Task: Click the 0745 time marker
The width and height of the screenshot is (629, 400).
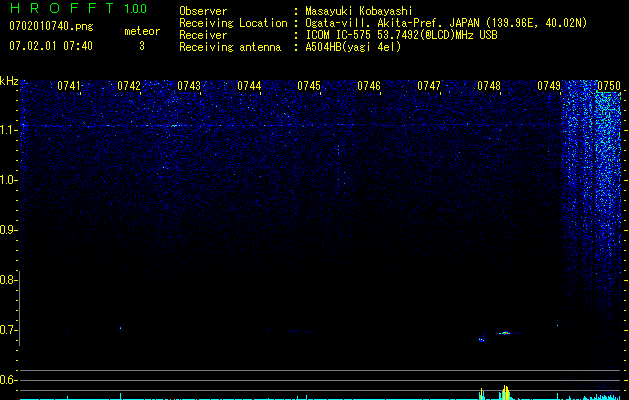Action: coord(309,86)
